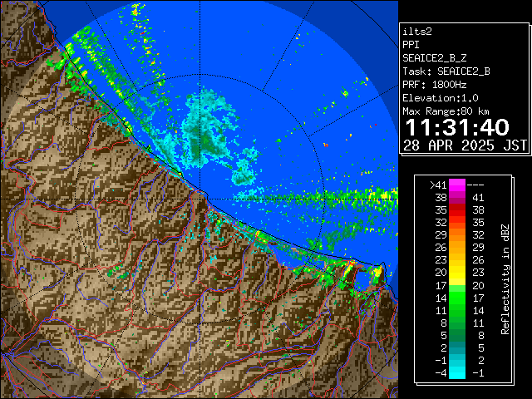Pick the bright cyan swatch beside "-4"
This screenshot has width=532, height=399.
point(457,373)
